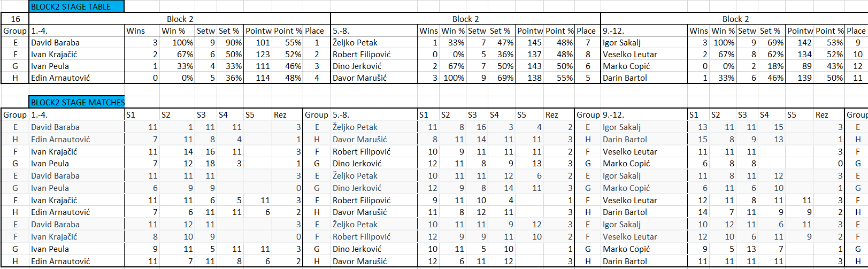The image size is (868, 269).
Task: Click Davor Marušić's 100% win cell
Action: click(452, 78)
